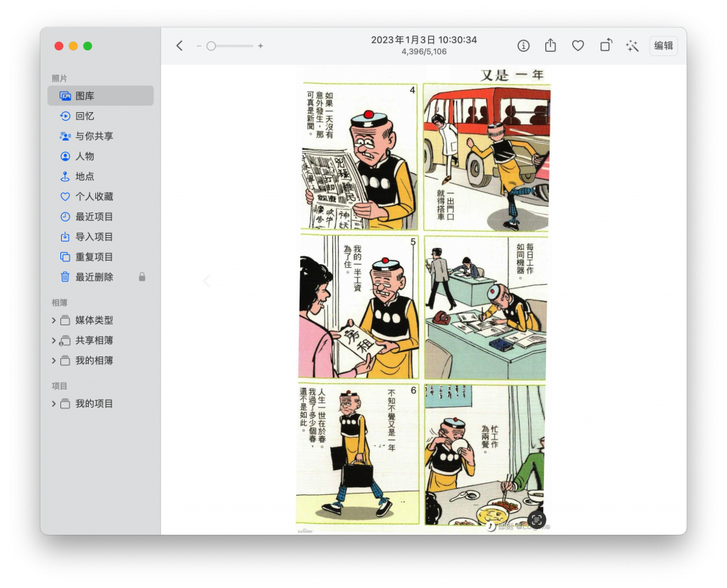Image resolution: width=727 pixels, height=588 pixels.
Task: Open the share menu icon
Action: (x=550, y=45)
